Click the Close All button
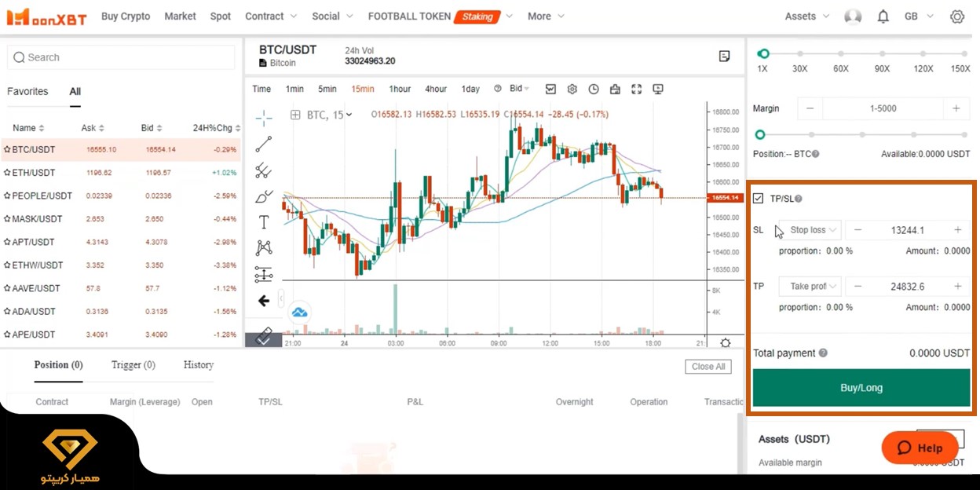Screen dimensions: 980x490 [708, 366]
